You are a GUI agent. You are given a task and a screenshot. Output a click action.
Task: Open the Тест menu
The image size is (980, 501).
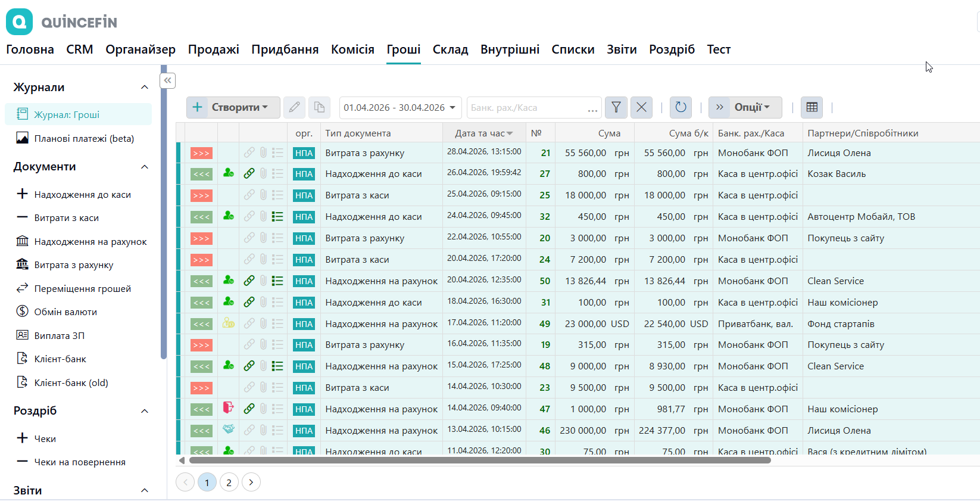719,49
